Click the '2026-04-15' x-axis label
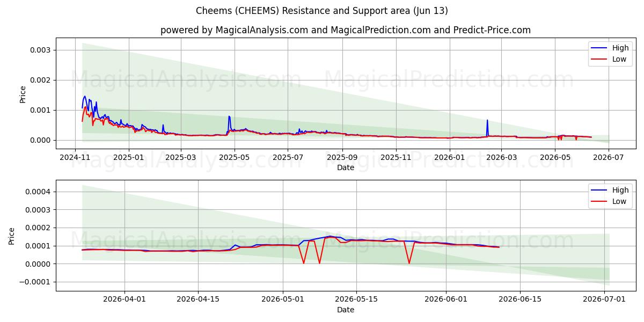The image size is (644, 322). tap(198, 299)
